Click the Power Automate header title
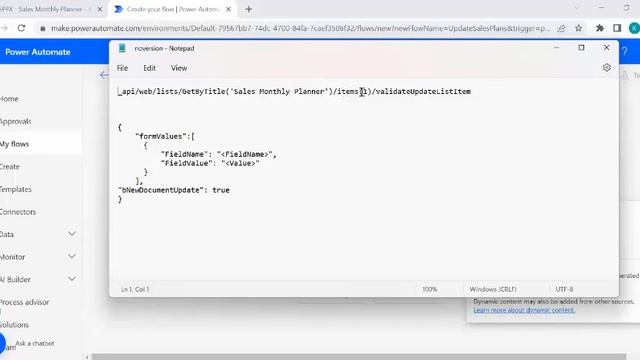 (38, 52)
